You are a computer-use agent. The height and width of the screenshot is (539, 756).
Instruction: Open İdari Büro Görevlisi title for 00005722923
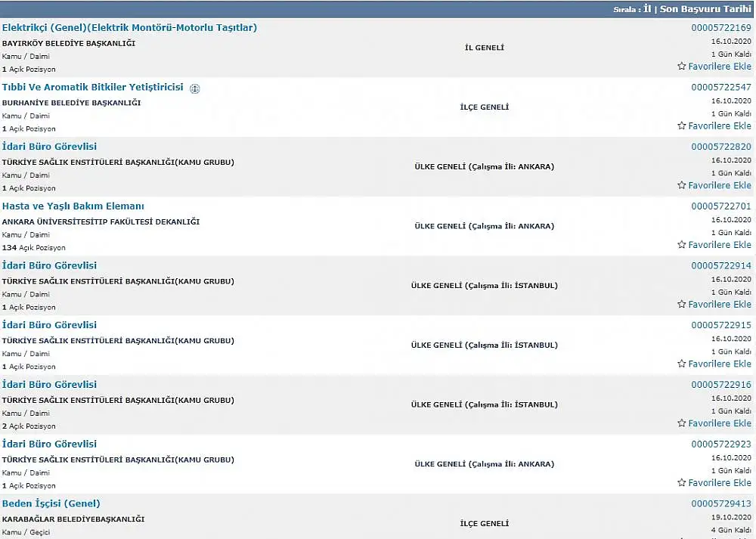(49, 444)
